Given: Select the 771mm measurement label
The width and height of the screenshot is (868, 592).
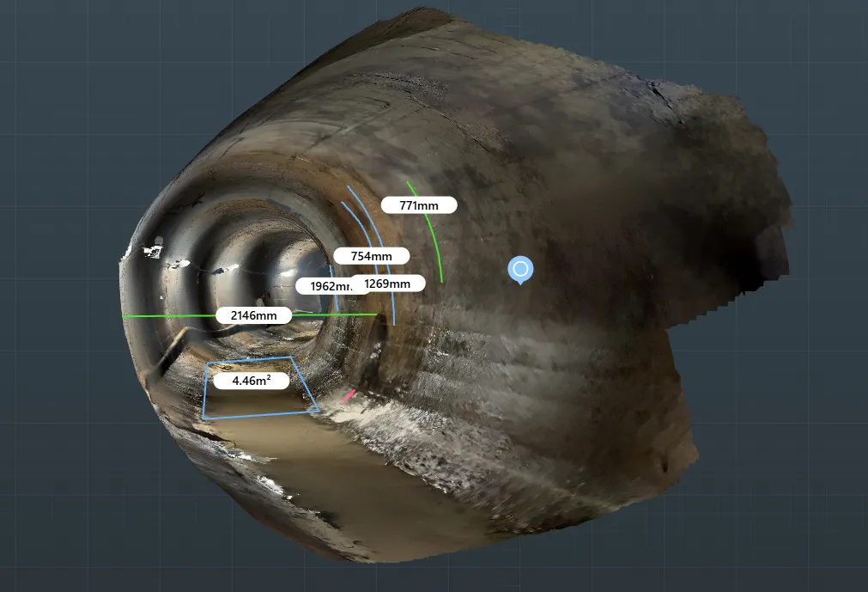Looking at the screenshot, I should click(x=419, y=205).
